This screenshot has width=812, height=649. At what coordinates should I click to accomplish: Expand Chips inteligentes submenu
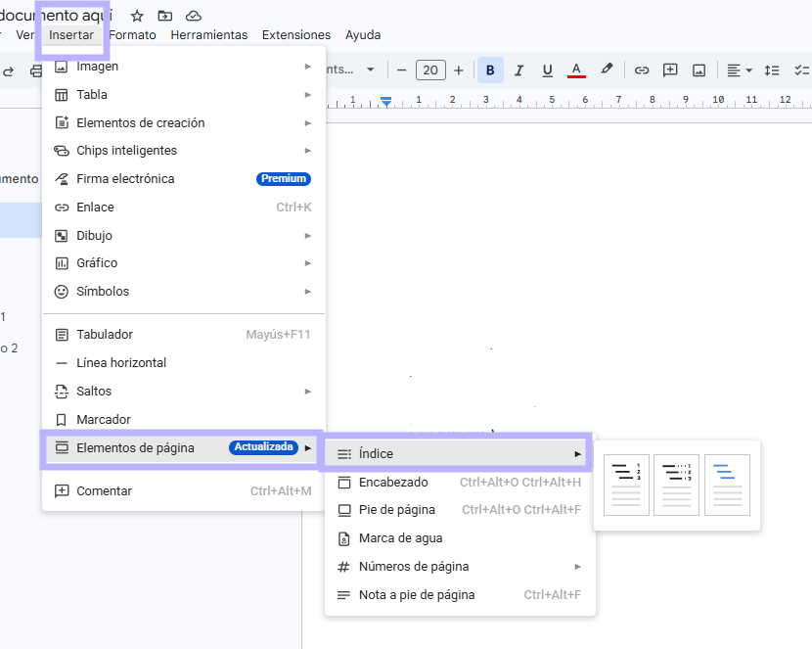point(183,151)
